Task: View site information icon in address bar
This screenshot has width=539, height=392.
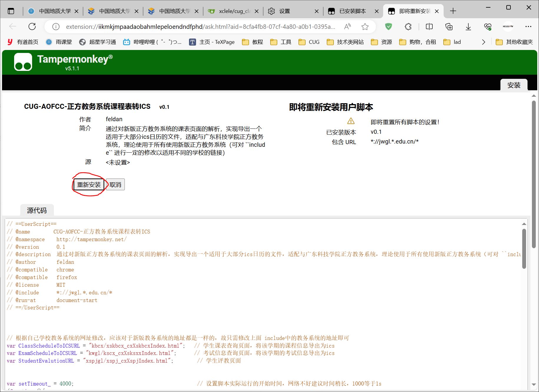Action: click(x=56, y=27)
